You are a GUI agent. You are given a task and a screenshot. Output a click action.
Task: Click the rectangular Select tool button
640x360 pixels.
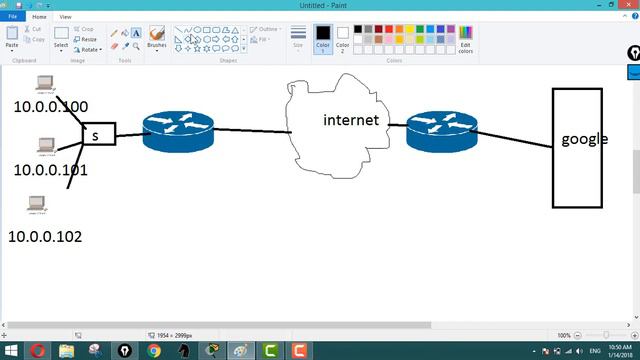(x=61, y=34)
